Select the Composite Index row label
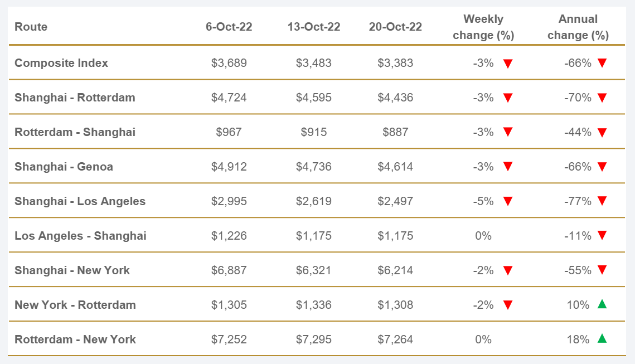Viewport: 635px width, 364px height. (x=61, y=63)
